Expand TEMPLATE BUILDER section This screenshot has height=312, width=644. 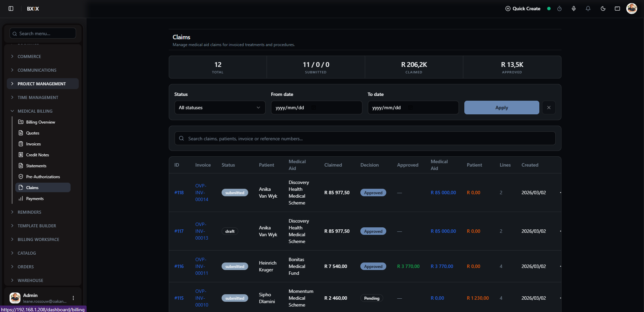(43, 226)
